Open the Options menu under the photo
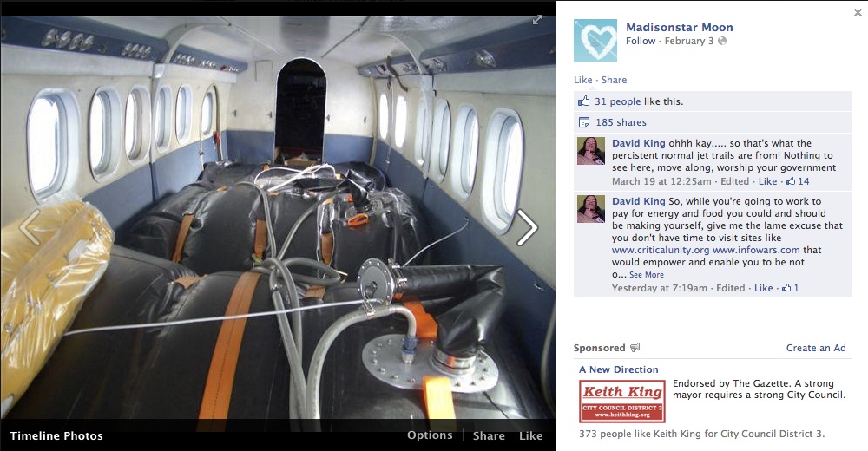This screenshot has width=868, height=451. pyautogui.click(x=430, y=435)
